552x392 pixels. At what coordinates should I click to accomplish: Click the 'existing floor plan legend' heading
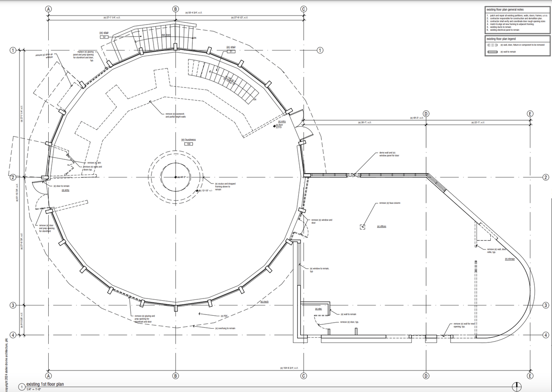pyautogui.click(x=501, y=39)
